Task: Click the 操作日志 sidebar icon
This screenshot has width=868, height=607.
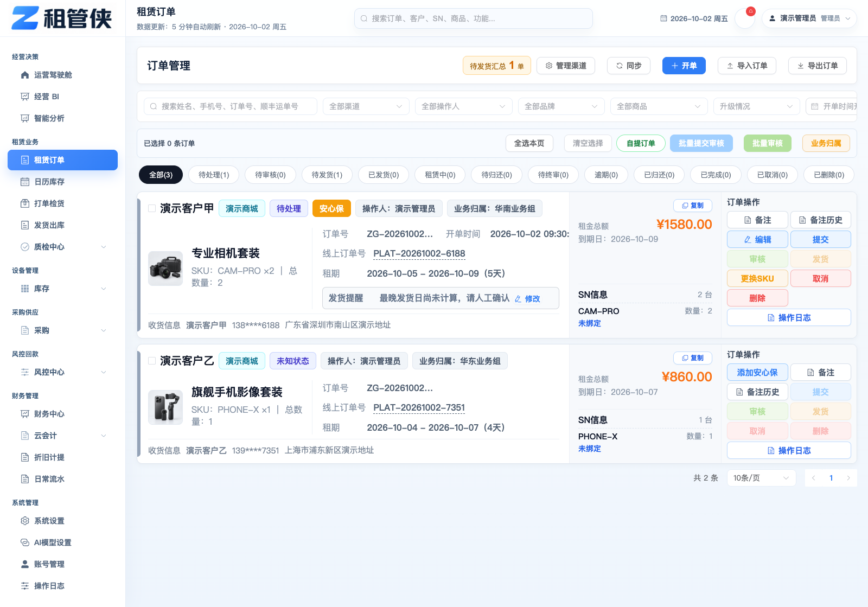Action: pos(25,586)
